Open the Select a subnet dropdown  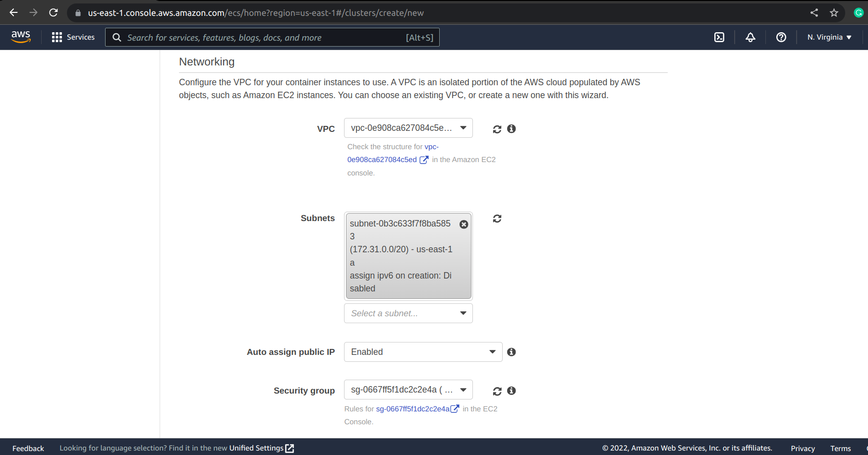tap(408, 313)
